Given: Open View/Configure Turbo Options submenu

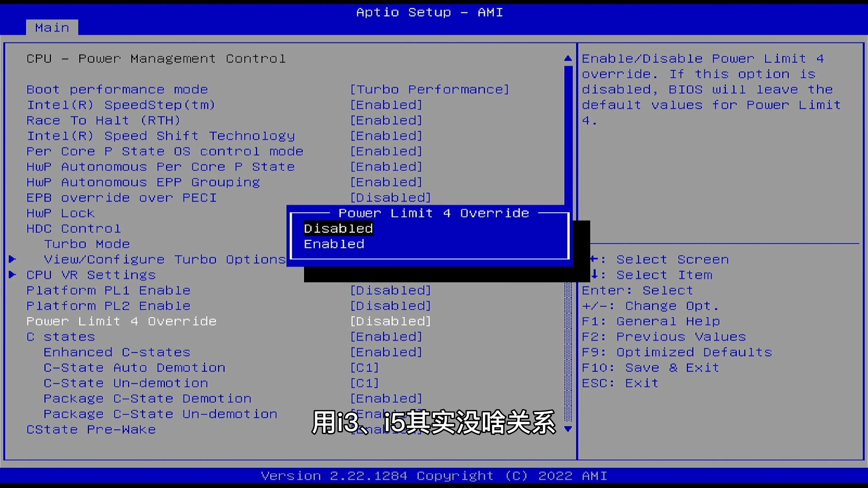Looking at the screenshot, I should coord(165,260).
